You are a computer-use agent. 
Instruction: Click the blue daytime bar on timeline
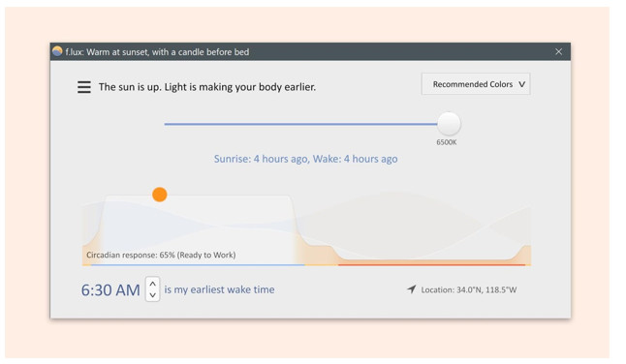click(x=198, y=264)
